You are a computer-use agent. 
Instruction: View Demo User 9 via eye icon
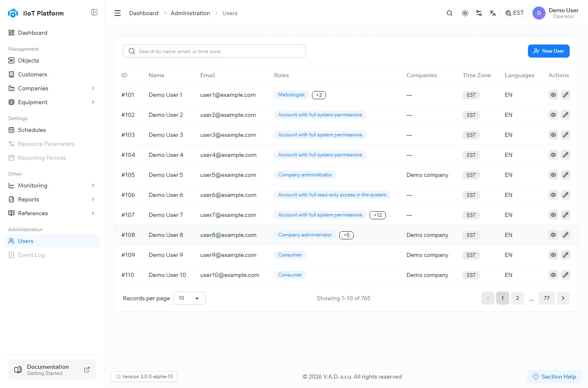point(553,255)
